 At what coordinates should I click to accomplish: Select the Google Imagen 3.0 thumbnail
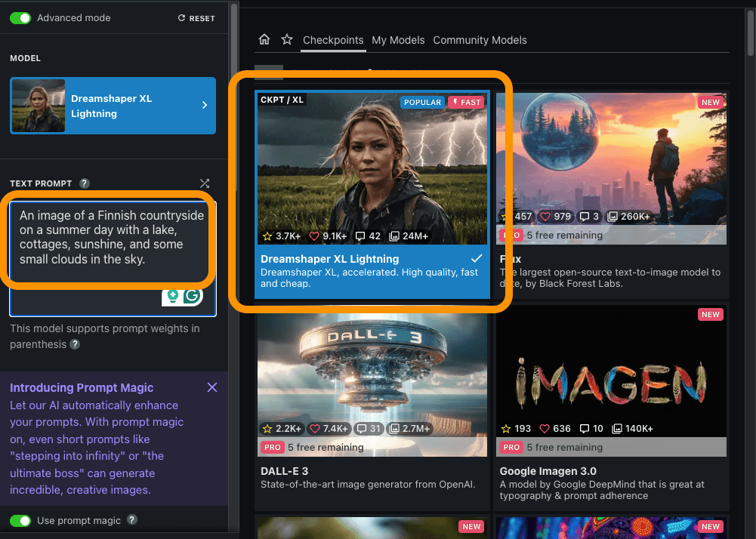(x=611, y=381)
